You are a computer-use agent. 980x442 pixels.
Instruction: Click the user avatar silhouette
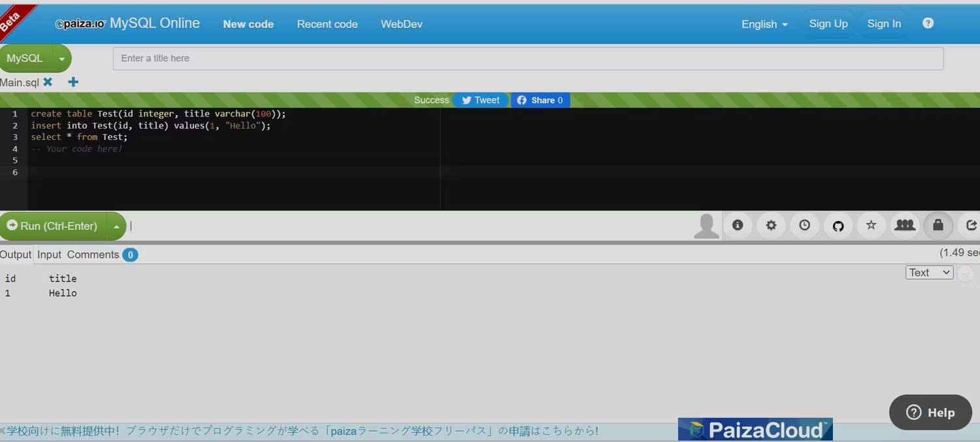[x=706, y=226]
